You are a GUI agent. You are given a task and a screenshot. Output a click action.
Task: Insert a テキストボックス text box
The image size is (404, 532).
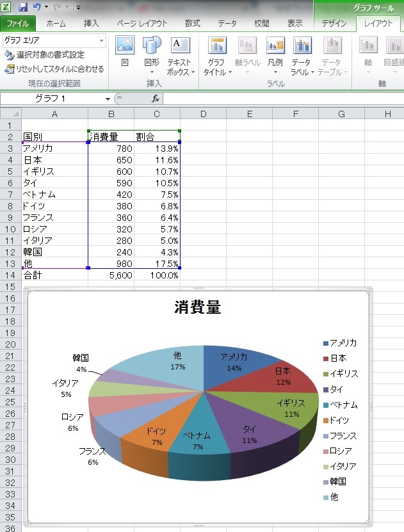(180, 55)
